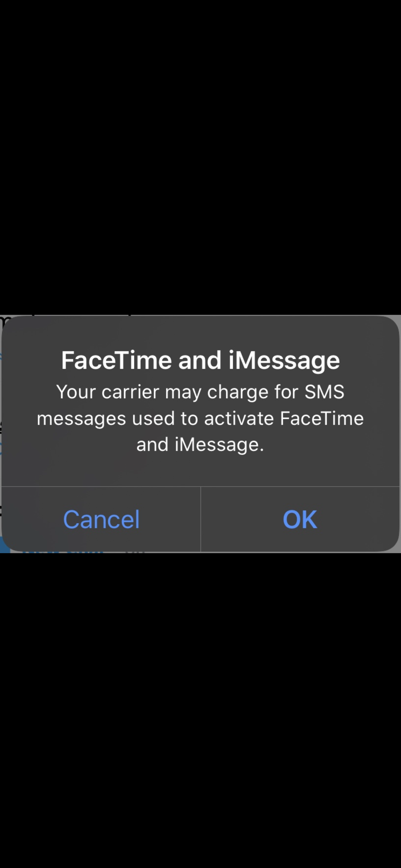Click the divider between Cancel and OK

click(x=200, y=519)
